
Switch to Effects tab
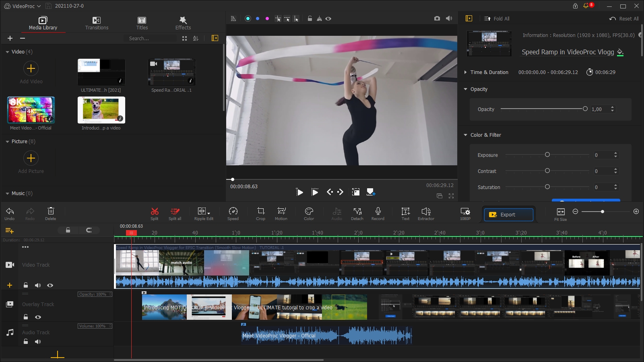[183, 23]
